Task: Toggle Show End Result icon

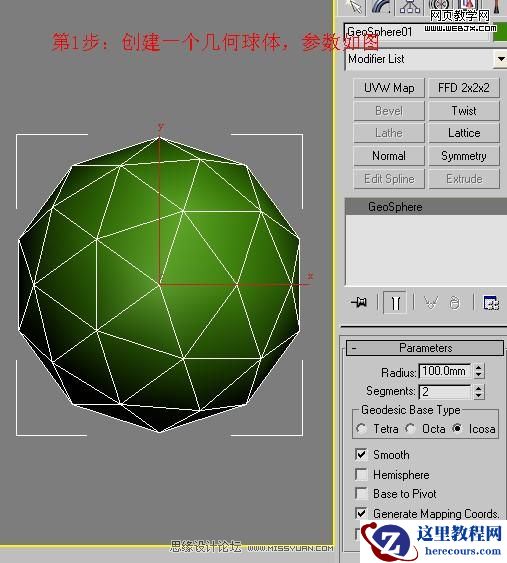Action: 395,303
